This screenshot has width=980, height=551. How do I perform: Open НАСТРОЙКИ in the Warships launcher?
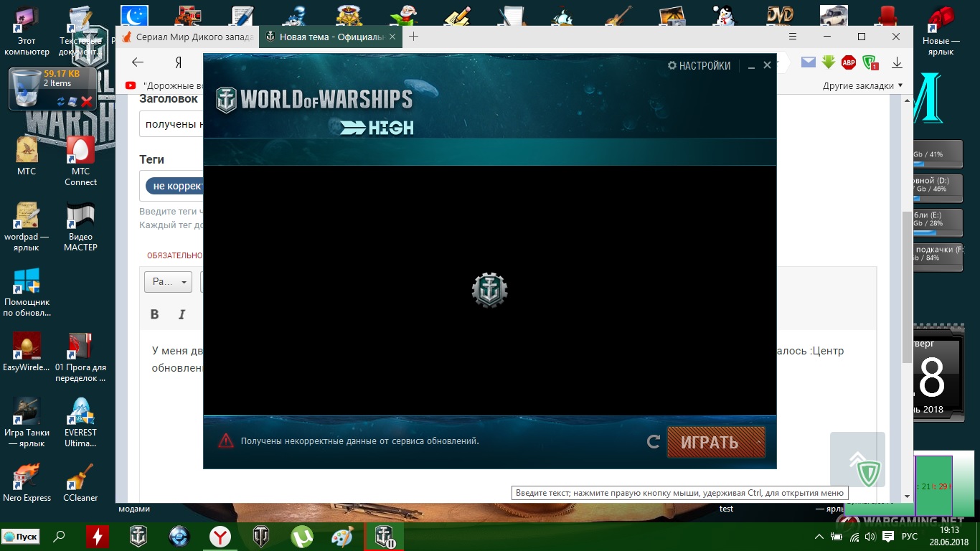click(x=699, y=65)
